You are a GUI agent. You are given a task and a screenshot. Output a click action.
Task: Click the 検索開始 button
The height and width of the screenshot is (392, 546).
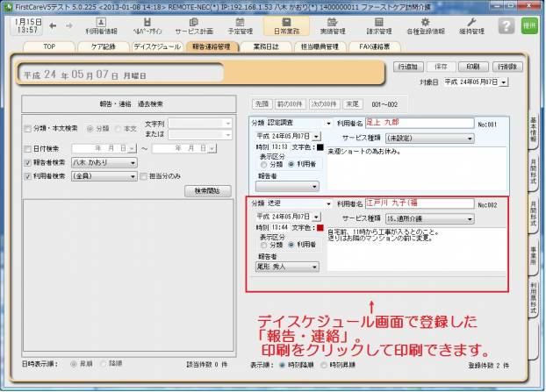(x=212, y=190)
